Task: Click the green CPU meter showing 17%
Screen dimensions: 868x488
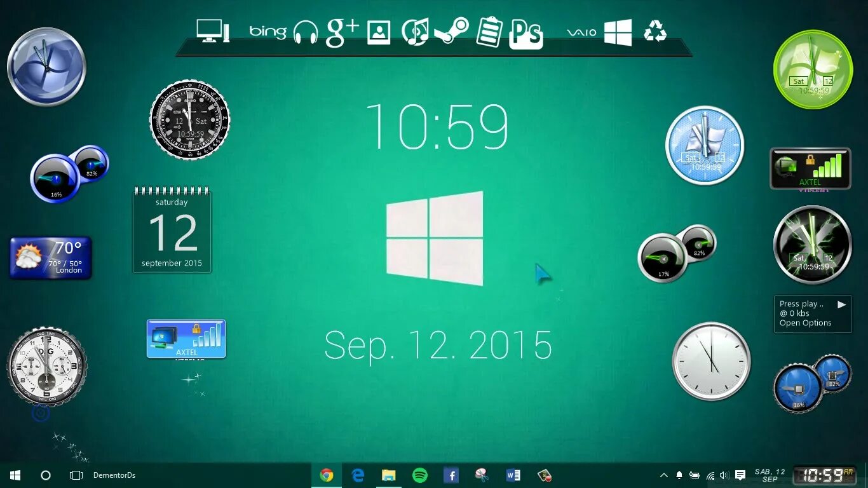Action: 663,258
